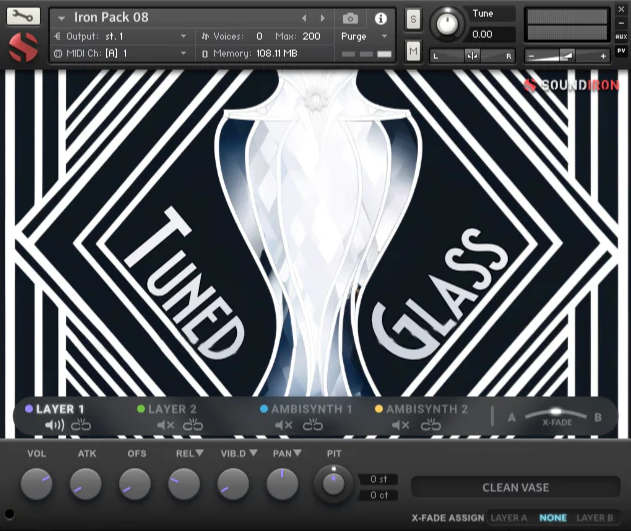Viewport: 631px width, 531px height.
Task: Open the wrench instrument edit mode
Action: click(24, 17)
